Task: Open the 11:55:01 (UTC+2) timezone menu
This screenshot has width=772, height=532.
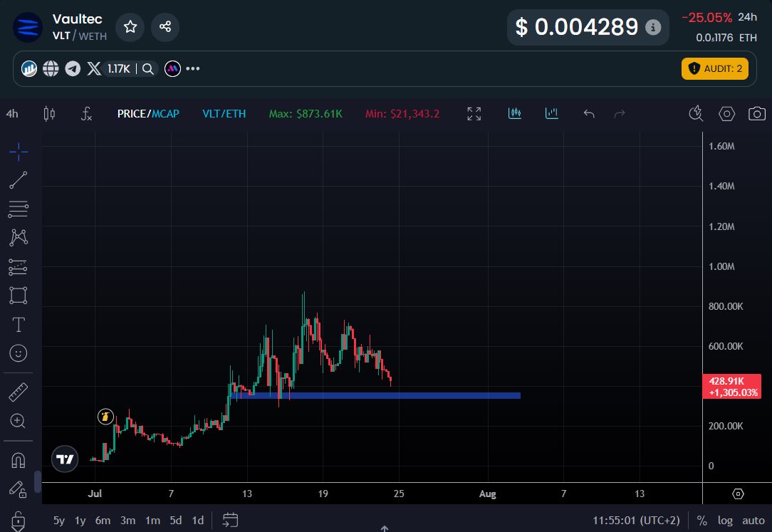Action: pyautogui.click(x=636, y=520)
